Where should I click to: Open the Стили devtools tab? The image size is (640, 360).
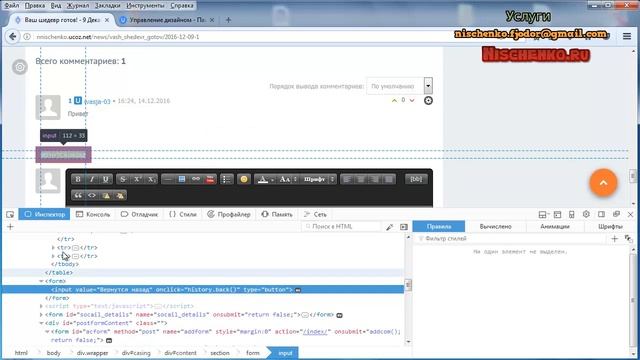pos(182,214)
